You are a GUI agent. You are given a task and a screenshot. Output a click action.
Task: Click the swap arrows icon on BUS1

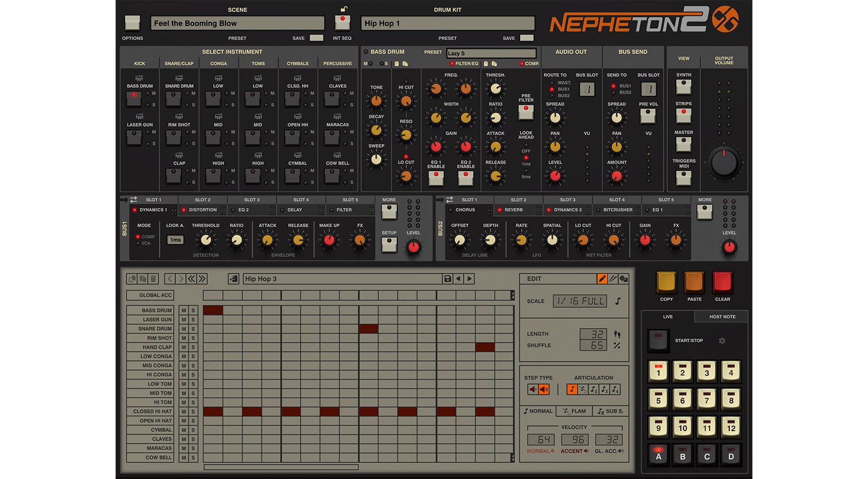[134, 199]
